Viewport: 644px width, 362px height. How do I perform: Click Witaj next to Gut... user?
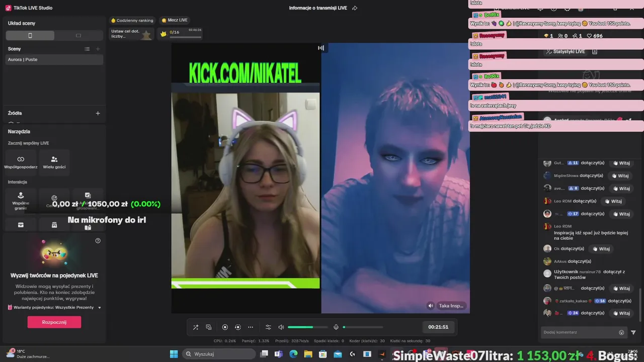[x=621, y=163]
